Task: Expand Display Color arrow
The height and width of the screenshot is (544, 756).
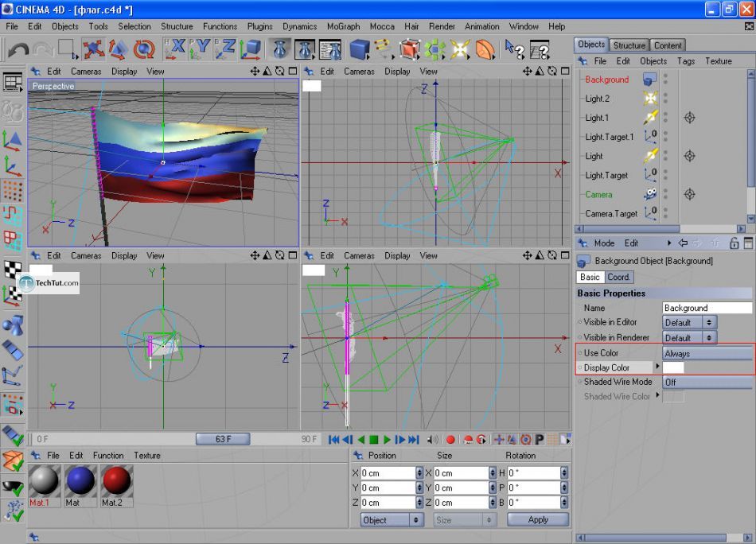Action: (x=657, y=367)
